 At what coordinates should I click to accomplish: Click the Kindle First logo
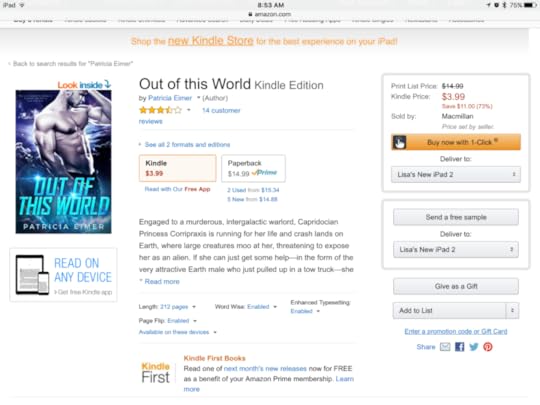point(156,373)
